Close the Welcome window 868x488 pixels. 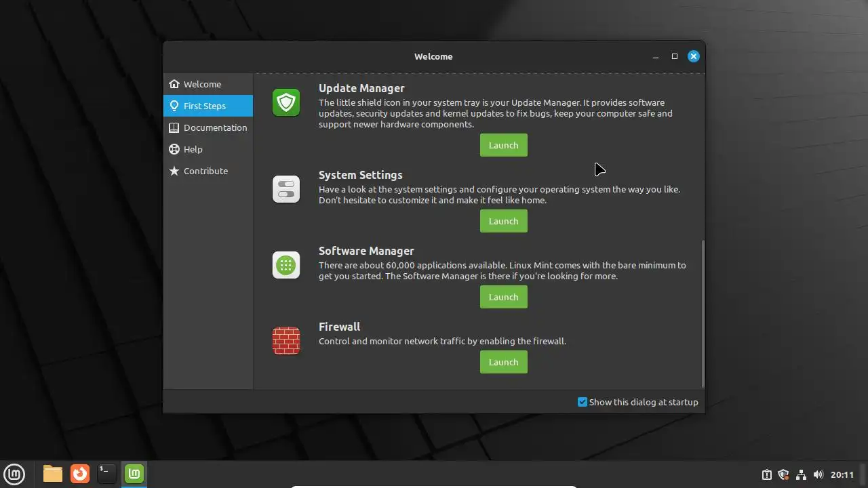(x=693, y=56)
